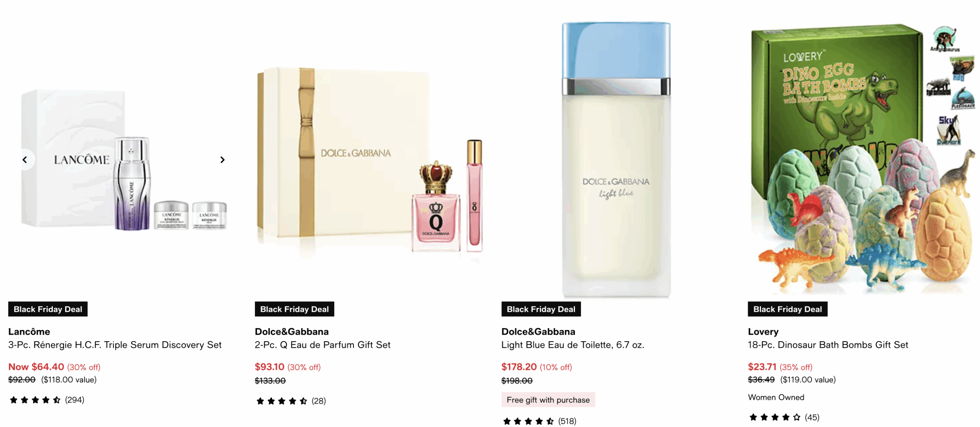Show next Lancôme product image
Viewport: 980px width, 427px height.
tap(222, 159)
